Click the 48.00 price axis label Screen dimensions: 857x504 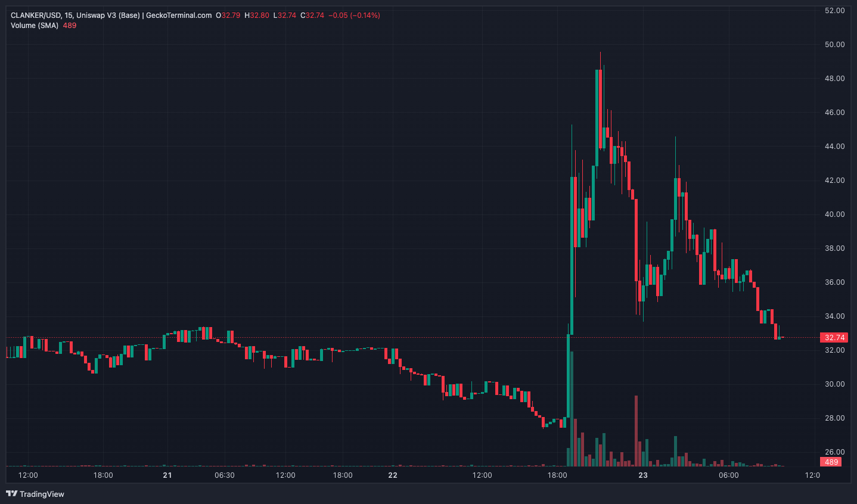[834, 79]
